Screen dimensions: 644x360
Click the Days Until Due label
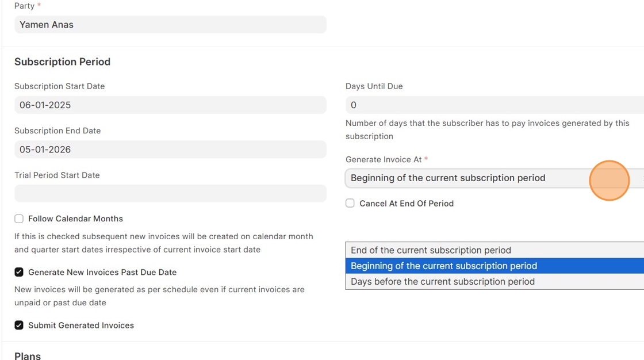(x=374, y=86)
